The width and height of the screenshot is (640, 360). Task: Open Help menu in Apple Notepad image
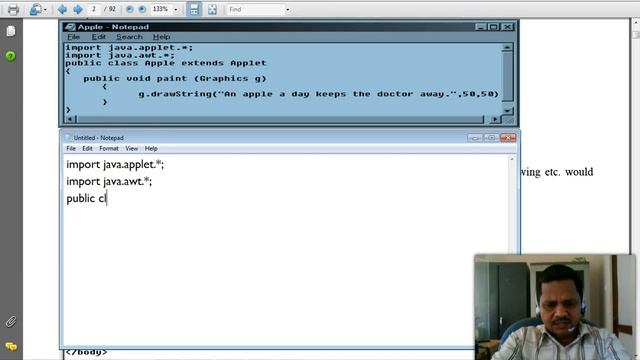(x=161, y=37)
